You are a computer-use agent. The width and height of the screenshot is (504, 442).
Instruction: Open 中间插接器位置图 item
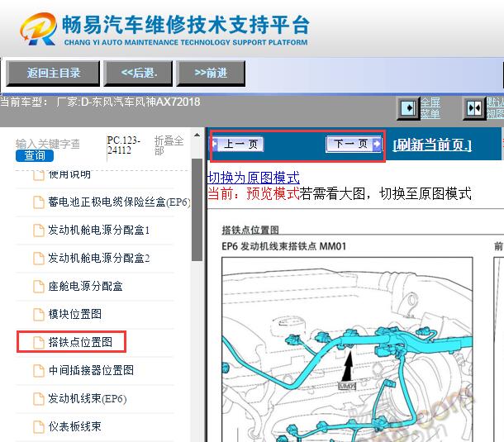[x=91, y=370]
